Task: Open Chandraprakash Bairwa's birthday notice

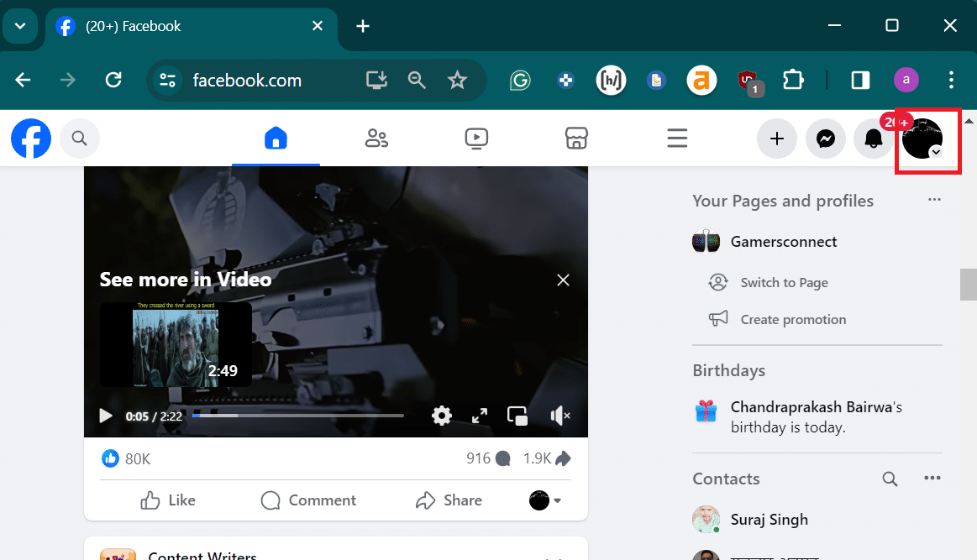Action: click(x=797, y=416)
